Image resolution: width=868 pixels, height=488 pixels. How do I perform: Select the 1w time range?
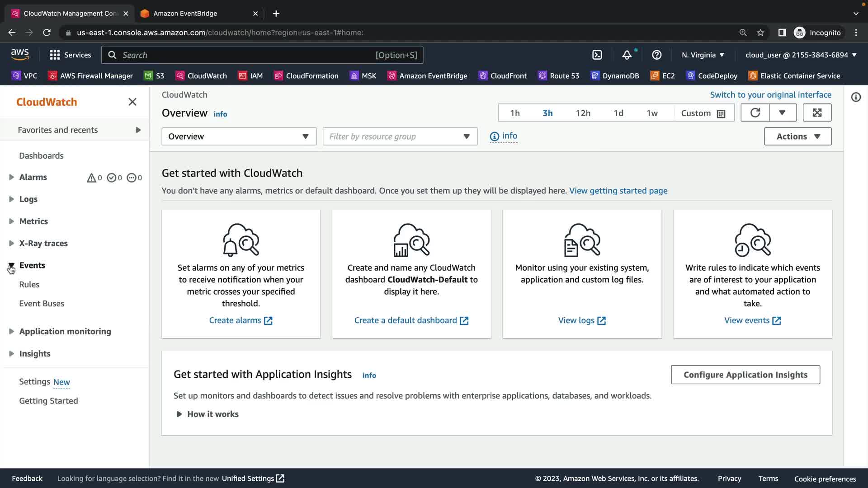point(651,113)
